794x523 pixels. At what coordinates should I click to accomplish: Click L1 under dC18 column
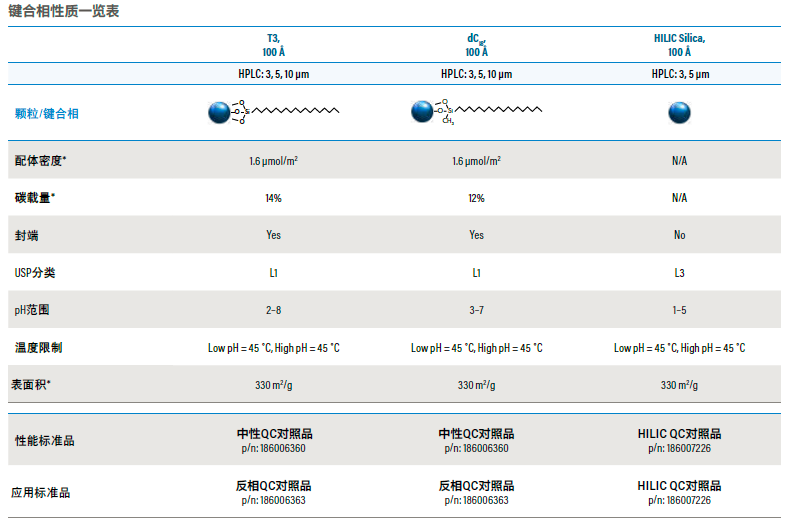coord(477,273)
